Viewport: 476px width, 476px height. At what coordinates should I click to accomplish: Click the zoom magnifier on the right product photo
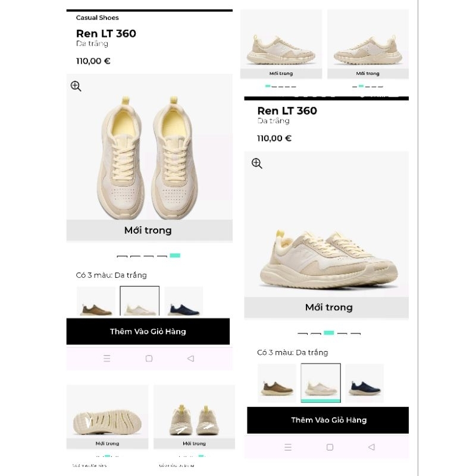(x=256, y=162)
